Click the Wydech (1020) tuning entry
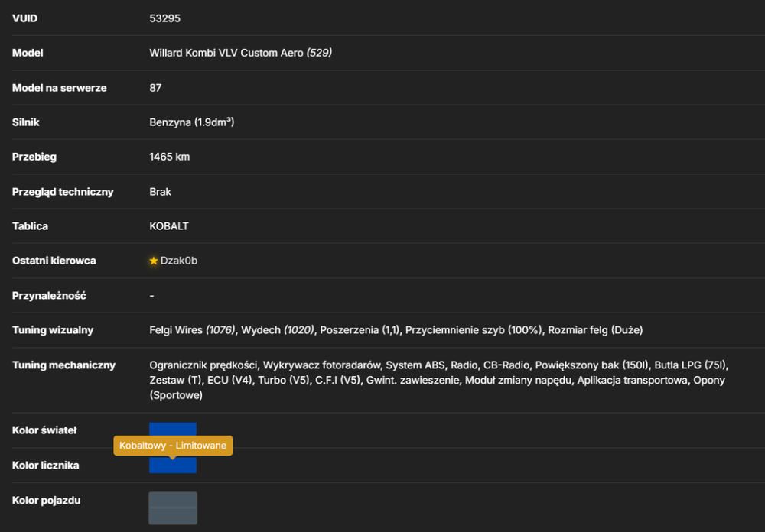The width and height of the screenshot is (765, 532). pos(278,330)
